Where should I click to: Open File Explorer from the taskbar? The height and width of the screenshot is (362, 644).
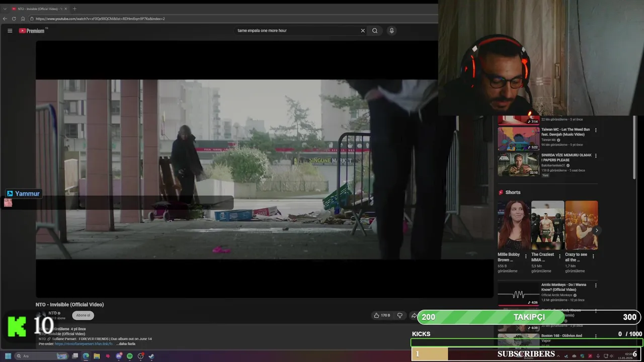97,356
